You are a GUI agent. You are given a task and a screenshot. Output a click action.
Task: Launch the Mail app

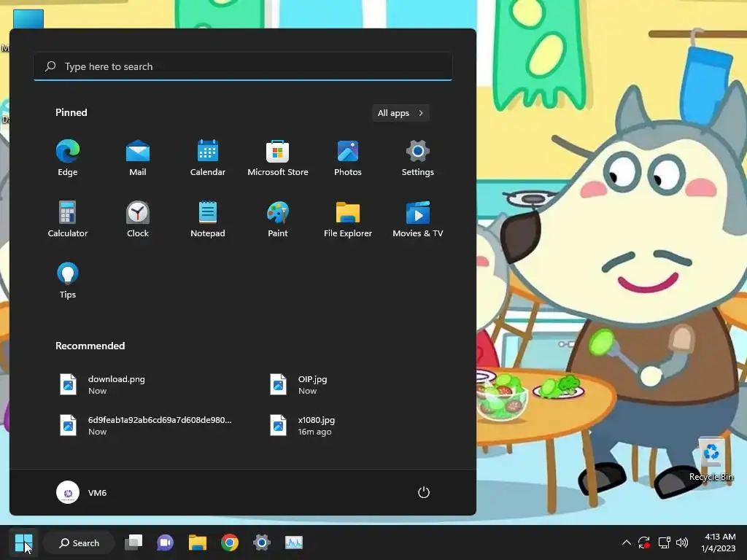click(x=138, y=157)
